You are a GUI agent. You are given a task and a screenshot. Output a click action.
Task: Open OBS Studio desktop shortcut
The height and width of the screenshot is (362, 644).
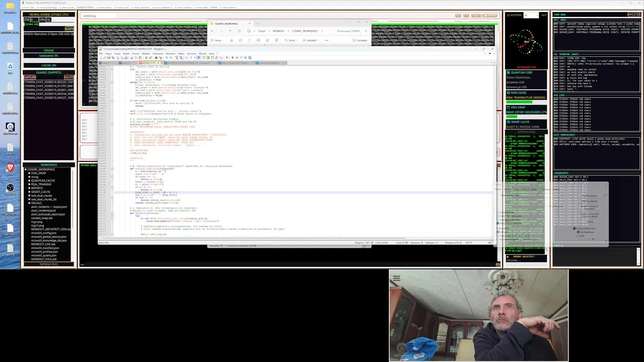tap(10, 188)
